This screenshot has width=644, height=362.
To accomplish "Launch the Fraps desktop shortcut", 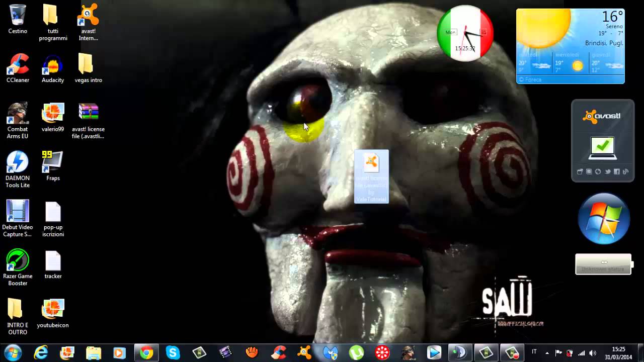I will 53,166.
